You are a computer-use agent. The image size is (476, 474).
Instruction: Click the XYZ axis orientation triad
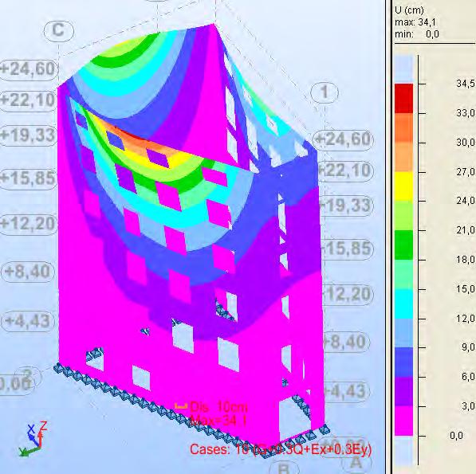tap(33, 438)
